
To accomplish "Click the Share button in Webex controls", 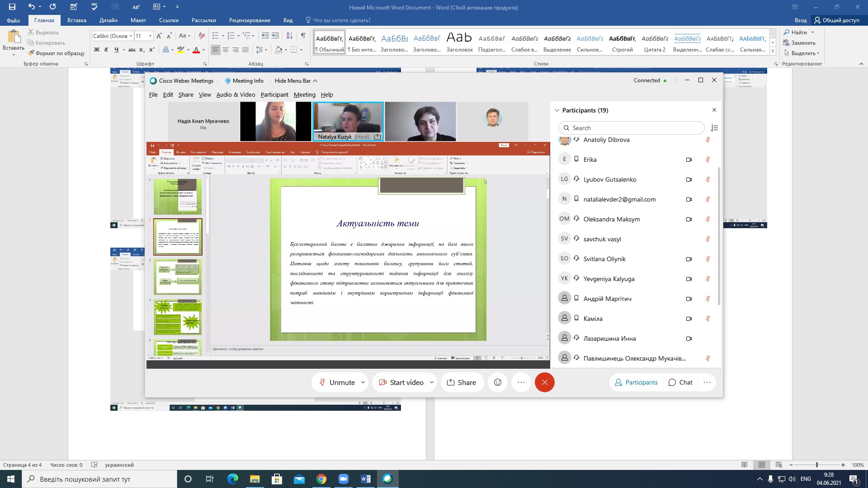I will (x=462, y=382).
